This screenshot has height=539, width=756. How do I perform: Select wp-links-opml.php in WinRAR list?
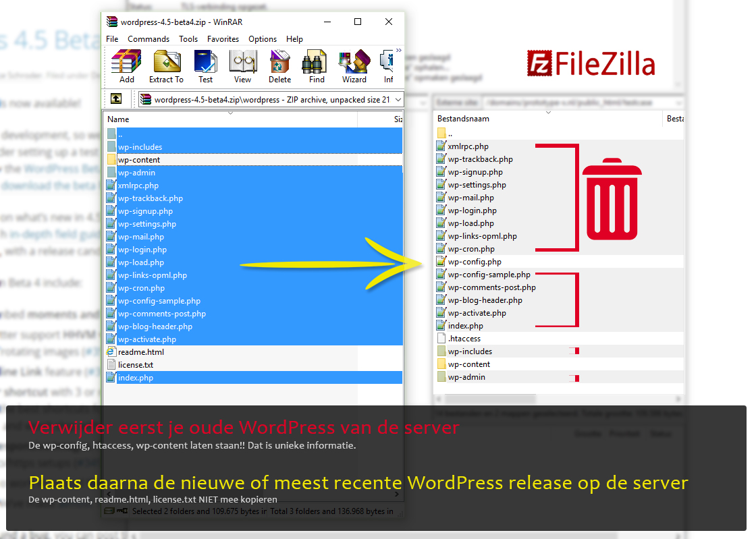point(254,275)
